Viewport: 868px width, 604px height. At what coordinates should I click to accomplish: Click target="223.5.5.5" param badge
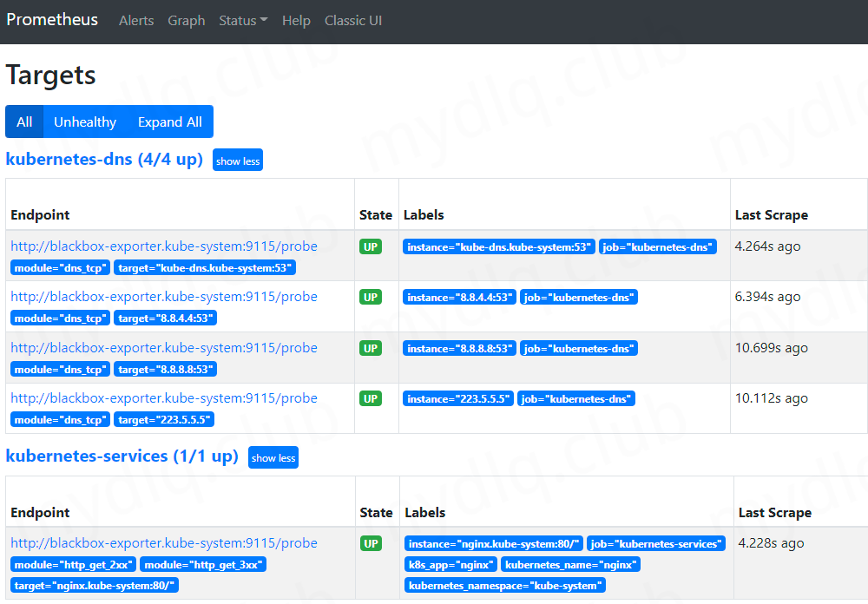coord(164,420)
